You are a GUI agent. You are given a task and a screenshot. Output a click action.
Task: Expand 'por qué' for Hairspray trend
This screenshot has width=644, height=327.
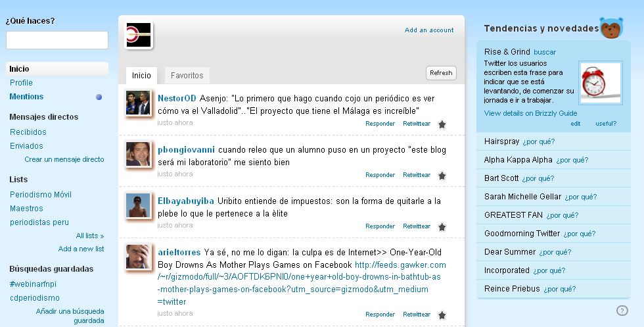click(538, 141)
